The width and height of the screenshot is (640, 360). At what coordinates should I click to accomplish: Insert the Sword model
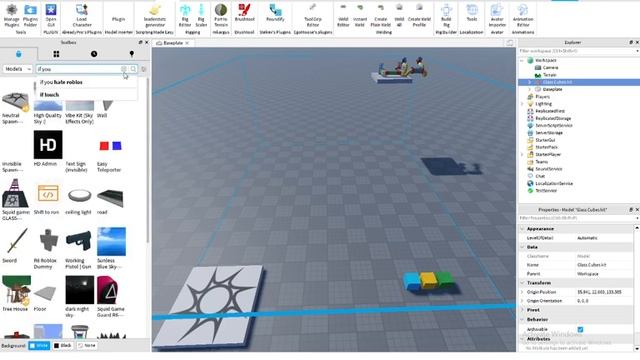pyautogui.click(x=16, y=242)
